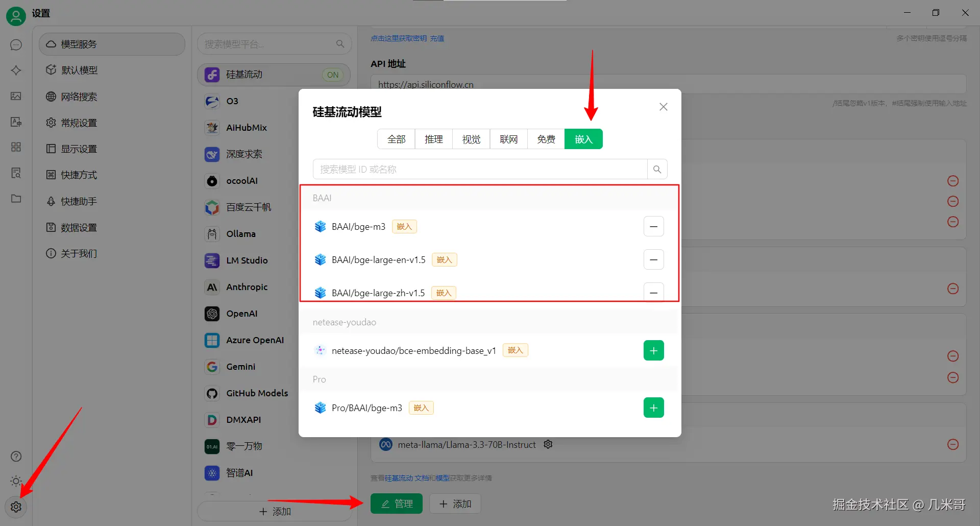This screenshot has width=980, height=526.
Task: Toggle the light/dark theme icon
Action: coord(16,481)
